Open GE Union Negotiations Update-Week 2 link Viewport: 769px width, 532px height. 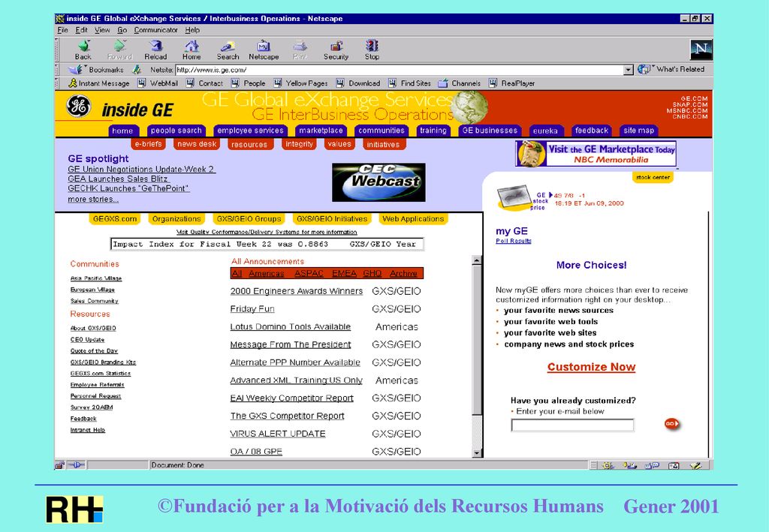tap(141, 169)
